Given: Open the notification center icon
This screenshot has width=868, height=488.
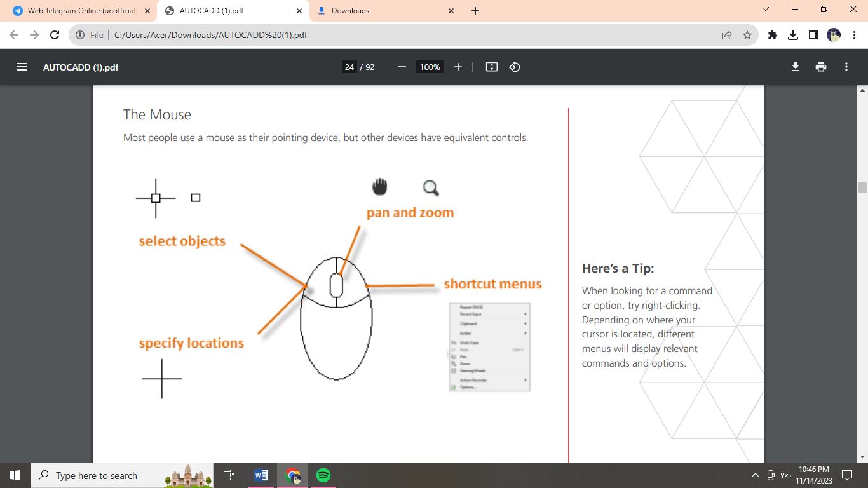Looking at the screenshot, I should click(x=847, y=475).
